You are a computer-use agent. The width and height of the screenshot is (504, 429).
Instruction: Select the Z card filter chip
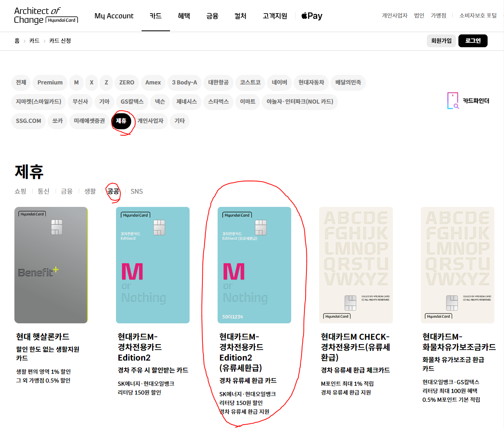pos(106,82)
